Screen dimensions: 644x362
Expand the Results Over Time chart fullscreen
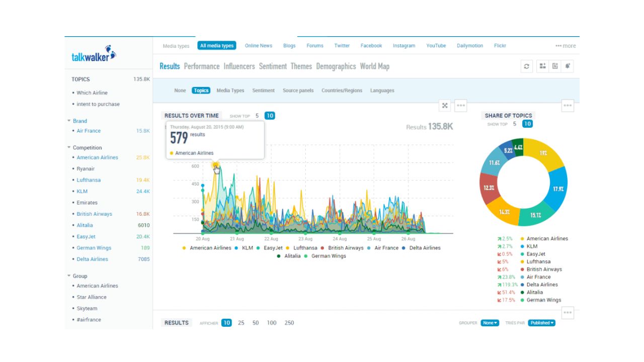[x=445, y=106]
